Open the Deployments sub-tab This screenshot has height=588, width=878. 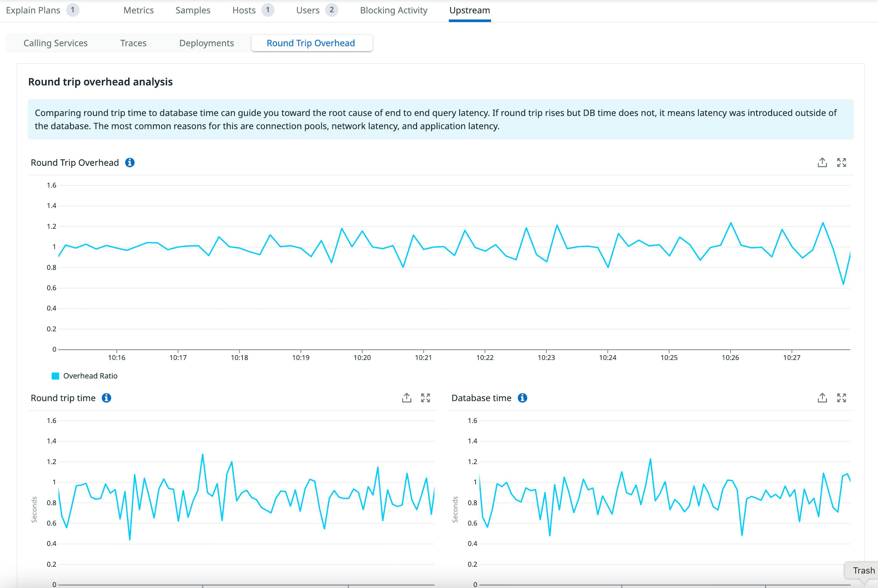tap(206, 43)
